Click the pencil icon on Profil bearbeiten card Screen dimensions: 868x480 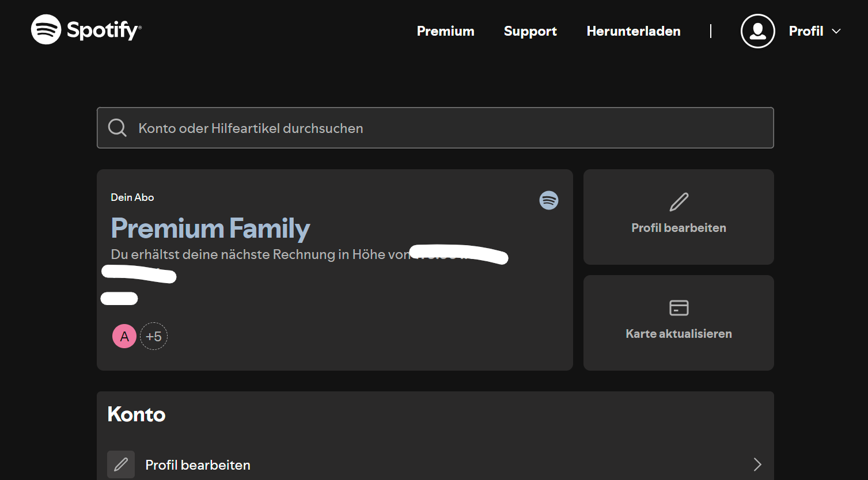click(679, 202)
